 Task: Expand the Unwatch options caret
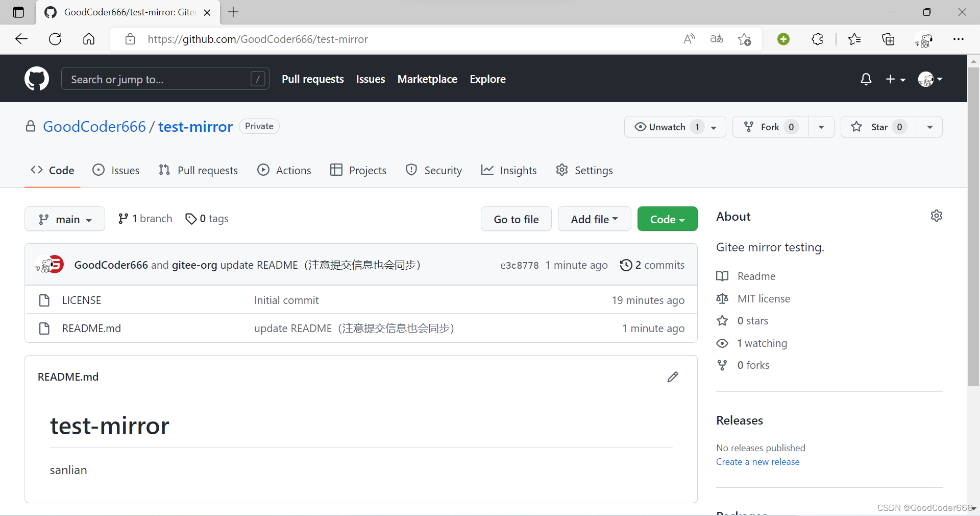click(714, 127)
